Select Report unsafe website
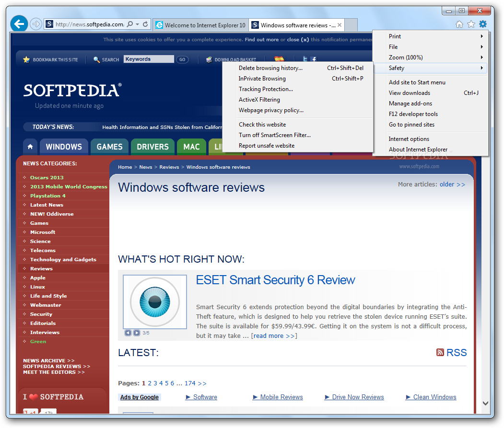Screen dimensions: 504x428 click(298, 146)
